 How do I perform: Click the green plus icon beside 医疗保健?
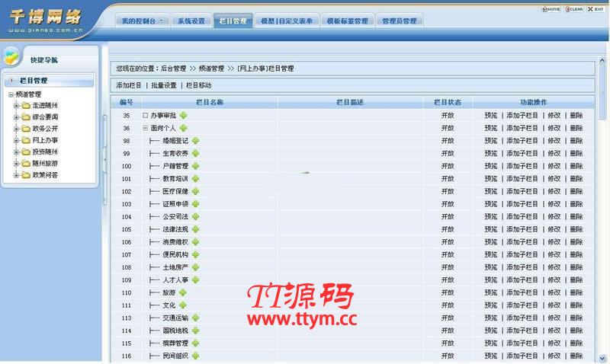(x=195, y=191)
